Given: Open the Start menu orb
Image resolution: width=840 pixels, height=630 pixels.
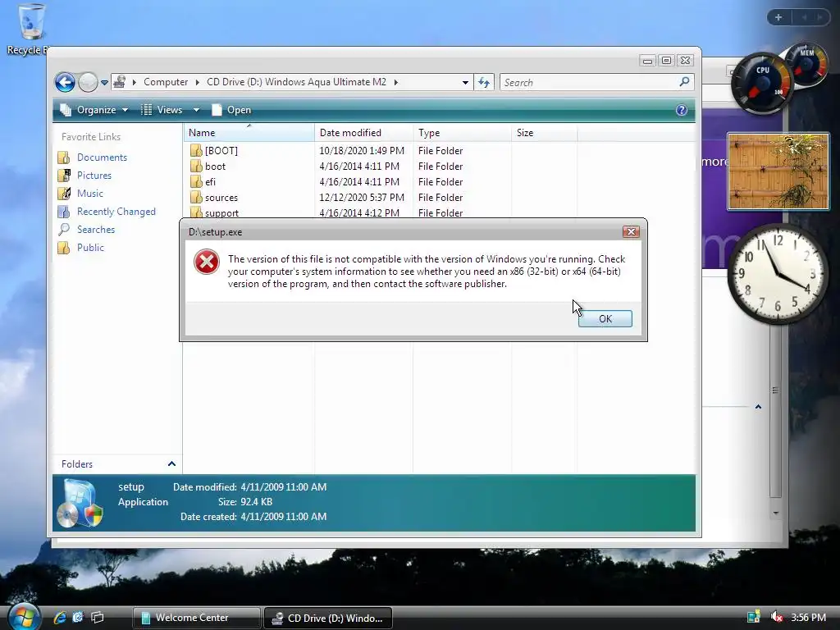Looking at the screenshot, I should [x=24, y=617].
